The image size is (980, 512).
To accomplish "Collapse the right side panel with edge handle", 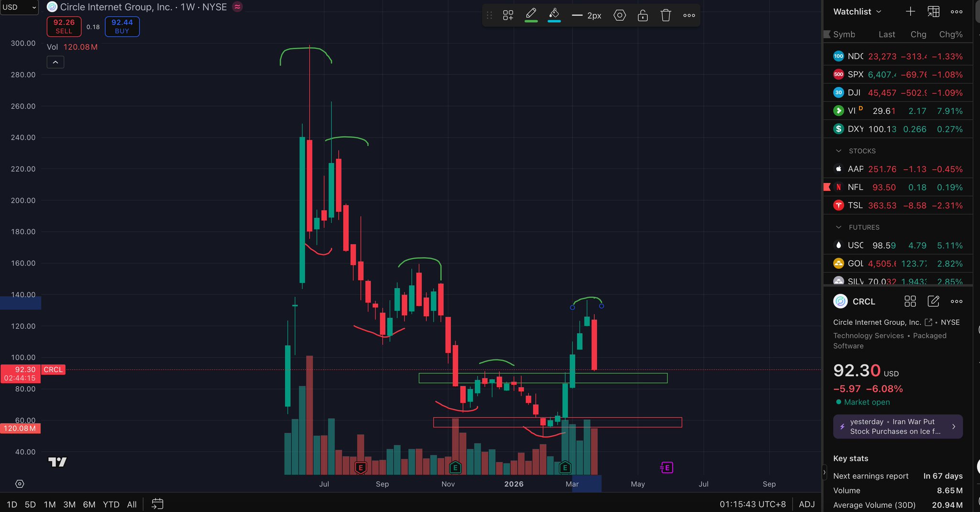I will [824, 472].
